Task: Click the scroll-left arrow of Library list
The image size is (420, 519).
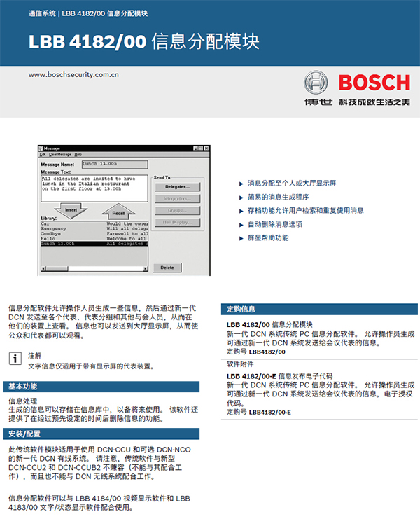Action: coord(43,268)
